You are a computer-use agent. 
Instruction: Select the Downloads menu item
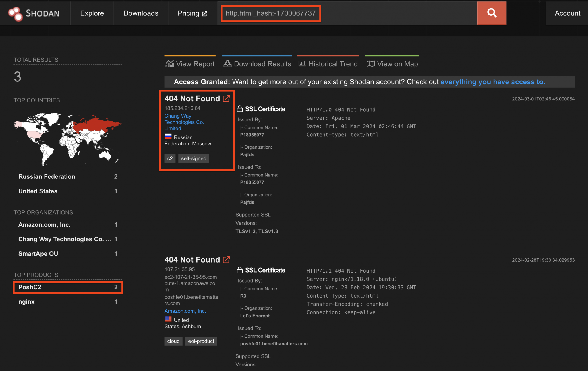(x=141, y=13)
